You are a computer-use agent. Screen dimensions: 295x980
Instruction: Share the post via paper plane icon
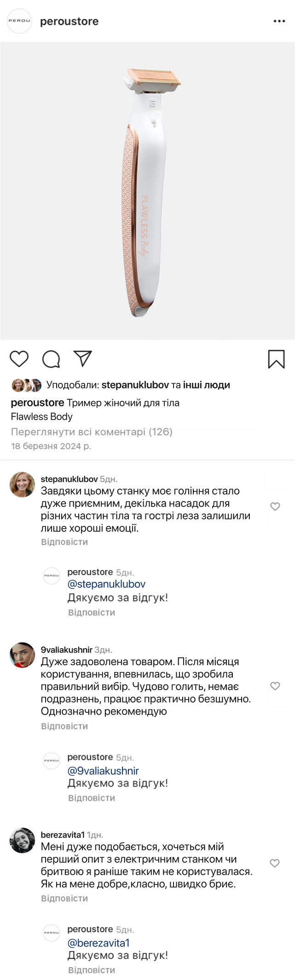point(83,359)
